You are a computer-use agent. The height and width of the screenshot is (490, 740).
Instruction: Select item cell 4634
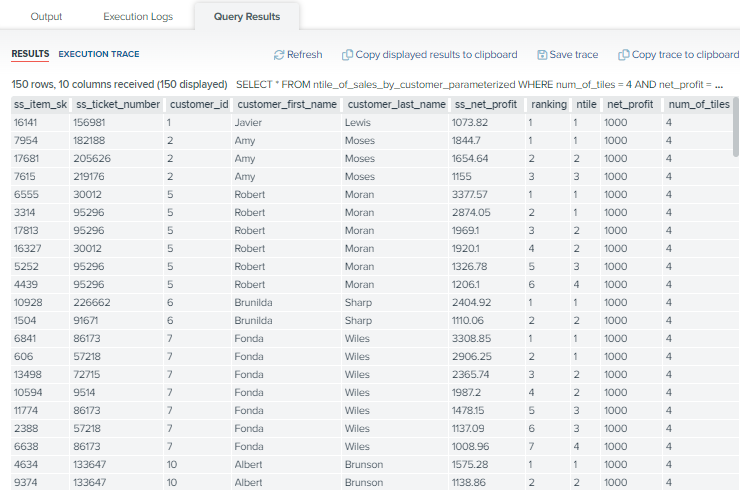(x=40, y=465)
